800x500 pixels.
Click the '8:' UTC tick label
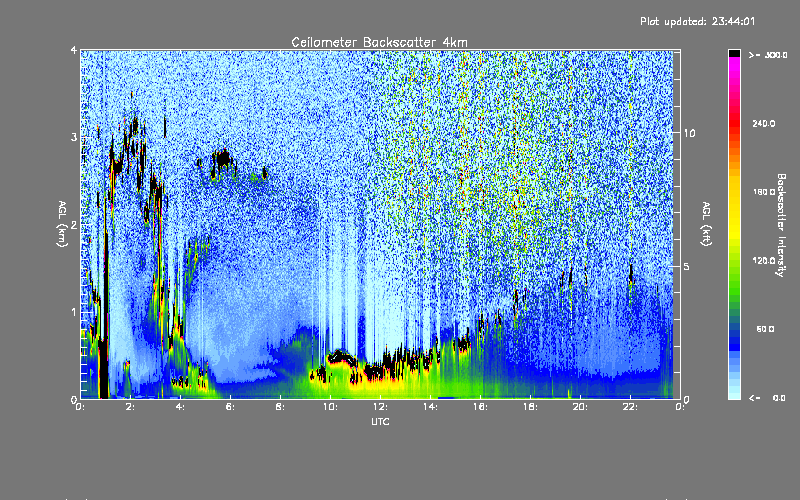pyautogui.click(x=281, y=407)
